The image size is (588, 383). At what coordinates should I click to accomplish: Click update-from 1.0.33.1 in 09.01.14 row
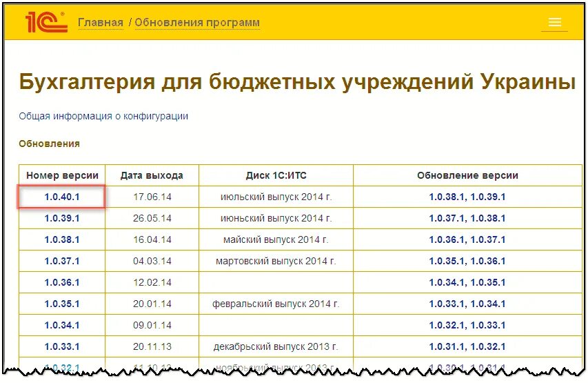tap(488, 325)
